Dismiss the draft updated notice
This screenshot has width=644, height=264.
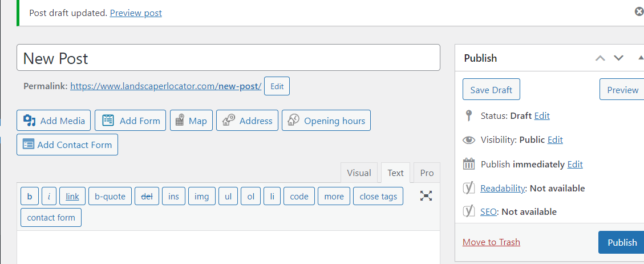coord(639,11)
